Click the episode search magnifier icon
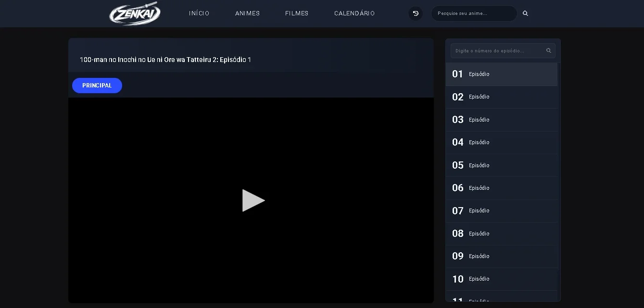This screenshot has width=644, height=308. (548, 50)
